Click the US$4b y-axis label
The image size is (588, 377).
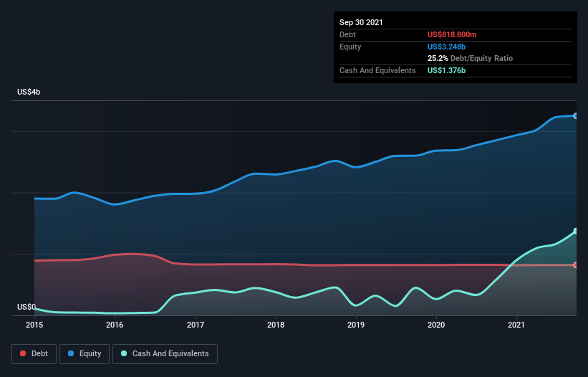[29, 92]
